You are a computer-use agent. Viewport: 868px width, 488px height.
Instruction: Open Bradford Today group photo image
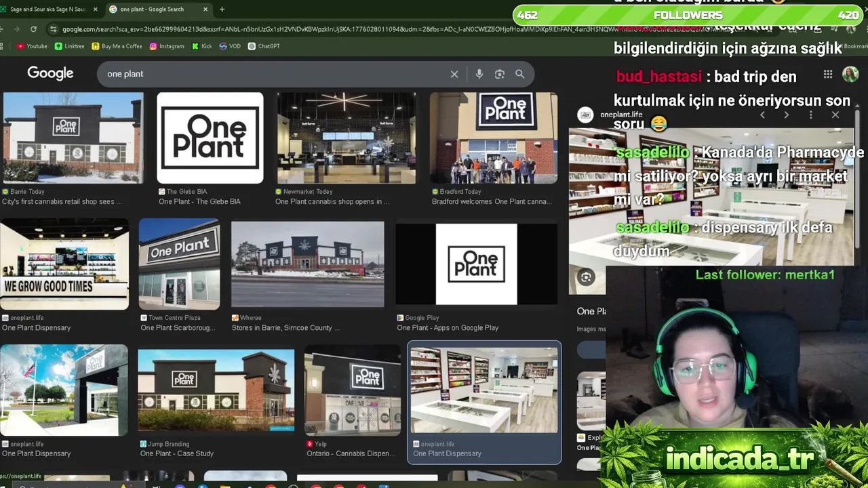[494, 138]
